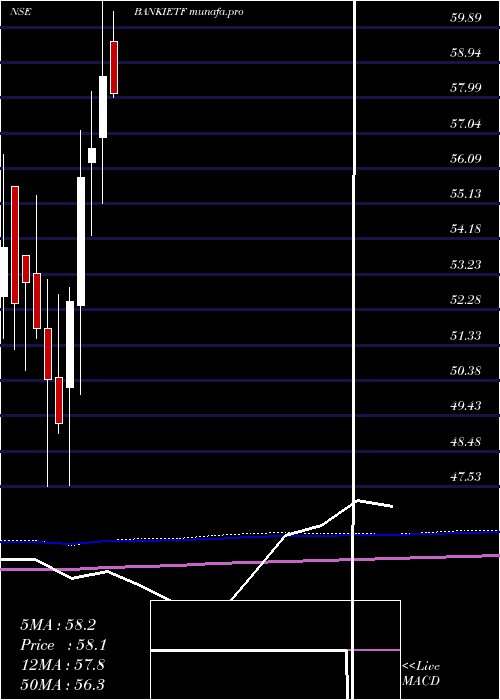The width and height of the screenshot is (500, 700).
Task: Click the BANKIETF munafa.pro chart title
Action: pos(189,12)
